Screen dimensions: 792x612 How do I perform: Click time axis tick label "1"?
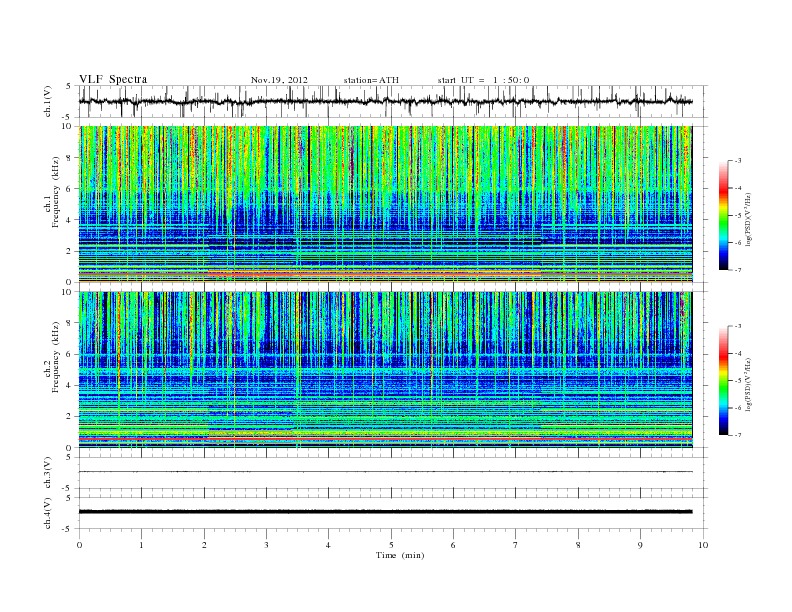pyautogui.click(x=141, y=545)
